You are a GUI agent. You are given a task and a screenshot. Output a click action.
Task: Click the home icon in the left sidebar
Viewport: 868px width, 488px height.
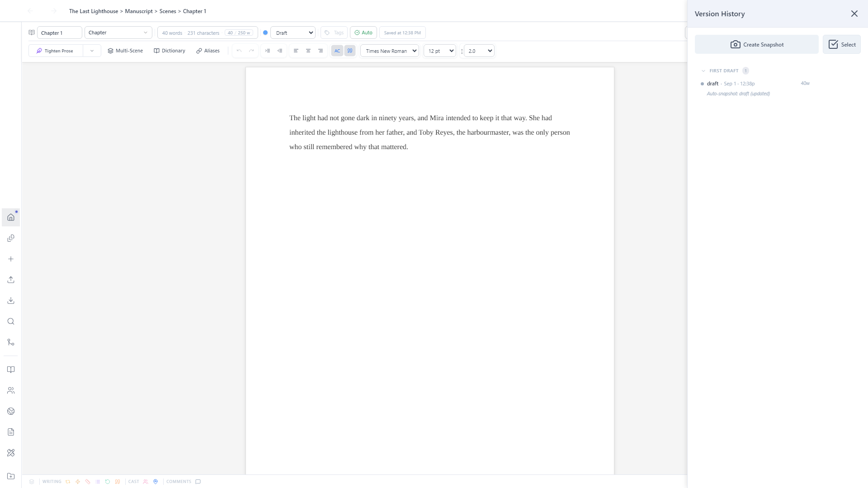coord(11,217)
